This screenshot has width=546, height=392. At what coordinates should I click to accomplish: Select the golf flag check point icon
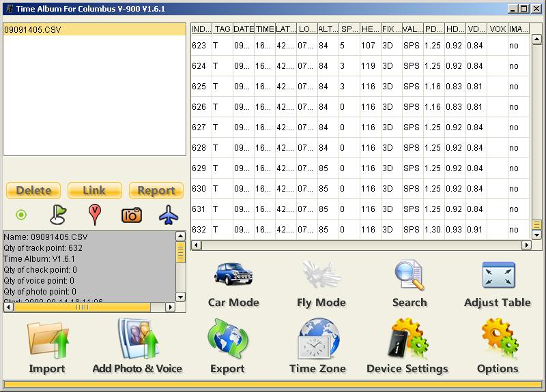coord(58,215)
